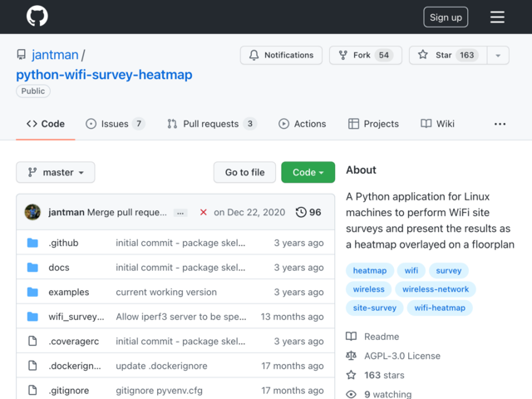
Task: Click the Sign up button
Action: [446, 17]
